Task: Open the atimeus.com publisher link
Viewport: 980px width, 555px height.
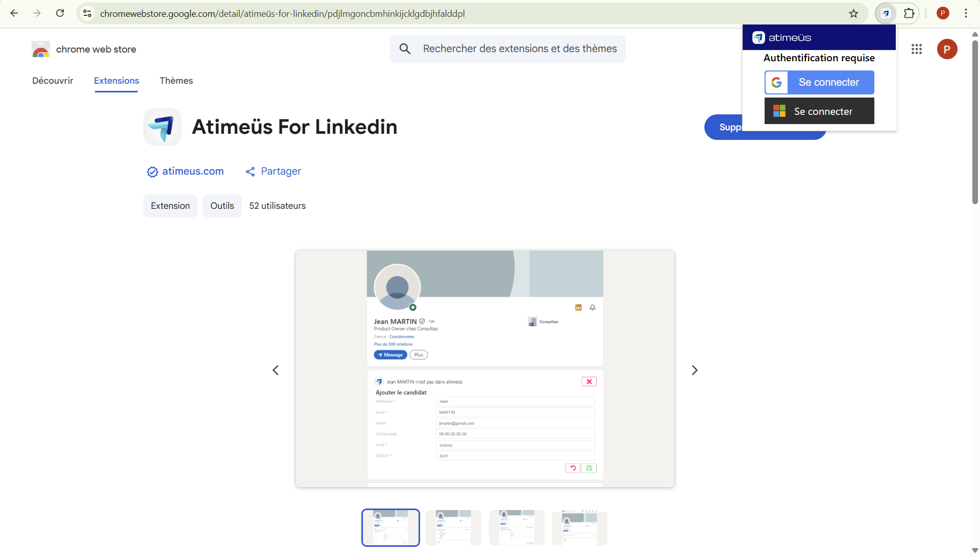Action: [192, 172]
